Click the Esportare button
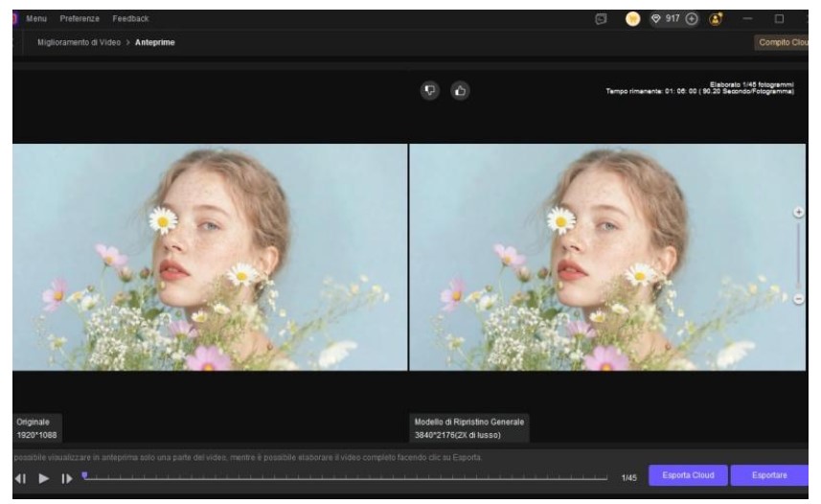821x504 pixels. tap(769, 475)
